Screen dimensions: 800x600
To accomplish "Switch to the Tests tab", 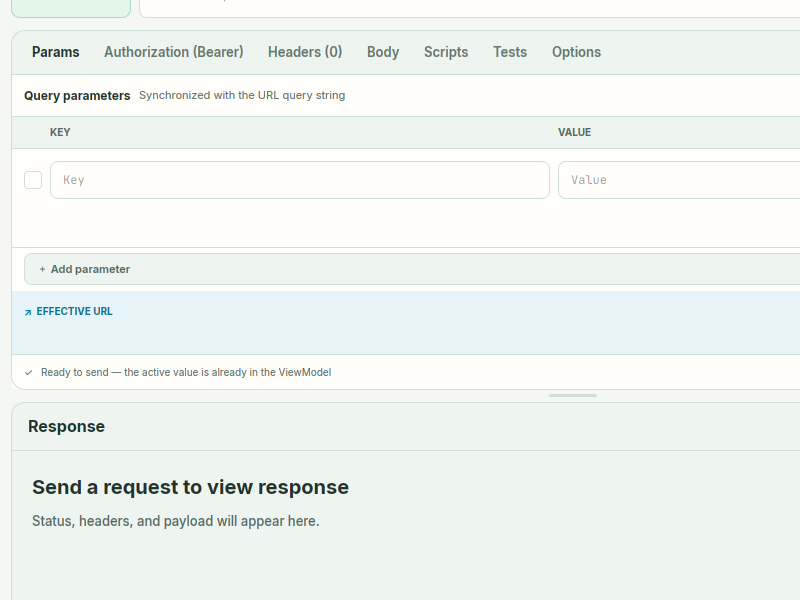I will [510, 52].
